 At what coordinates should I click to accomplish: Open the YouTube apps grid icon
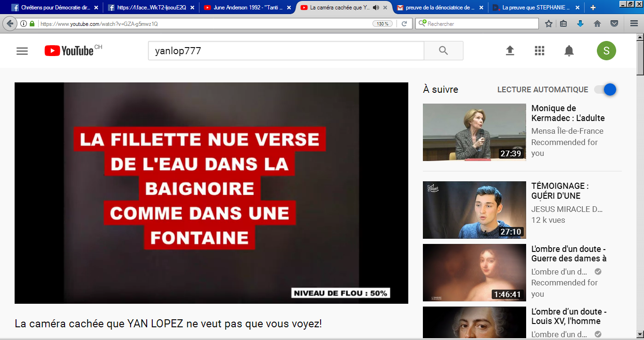[539, 51]
